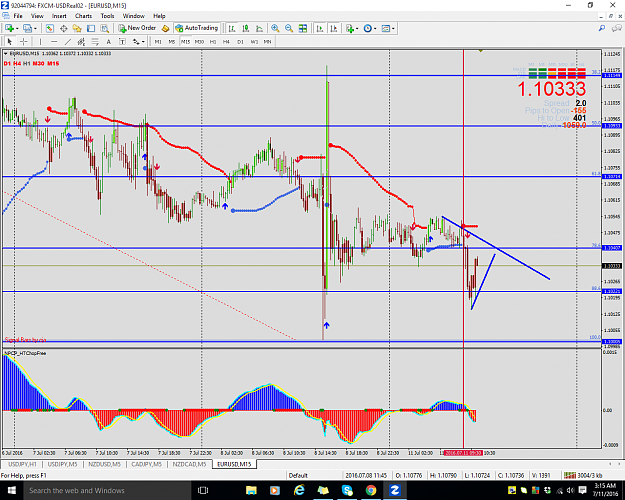625x500 pixels.
Task: Click the Windows Start button
Action: point(11,490)
